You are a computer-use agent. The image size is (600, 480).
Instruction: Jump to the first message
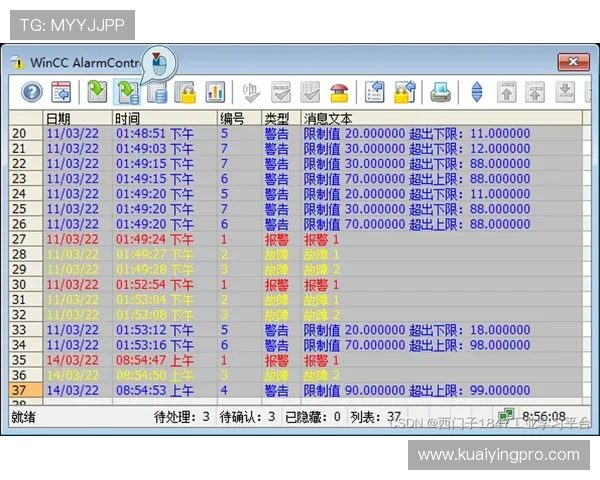coord(507,92)
